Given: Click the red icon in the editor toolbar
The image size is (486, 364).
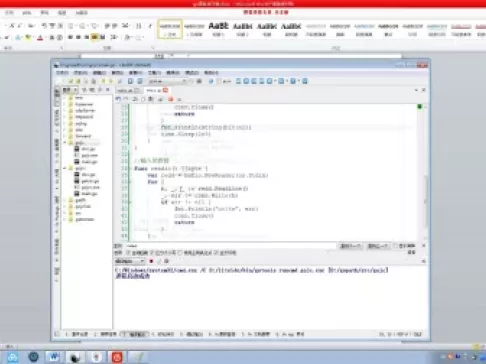Looking at the screenshot, I should tap(171, 99).
